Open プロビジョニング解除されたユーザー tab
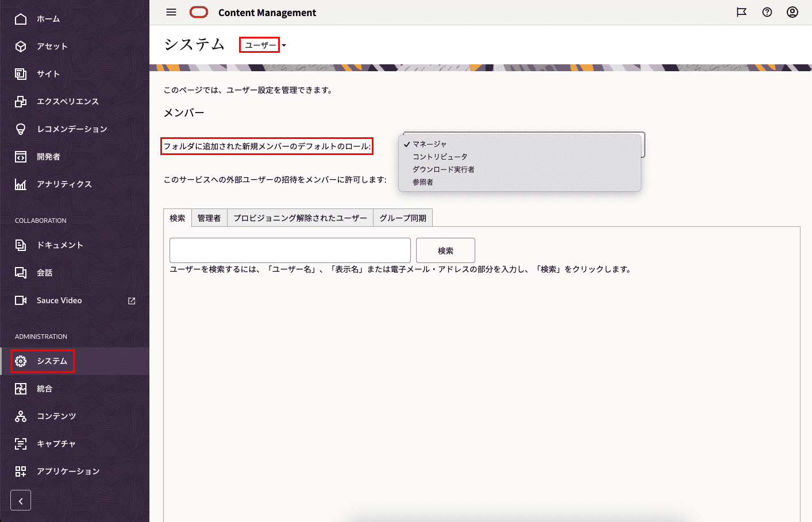Image resolution: width=812 pixels, height=522 pixels. point(300,218)
